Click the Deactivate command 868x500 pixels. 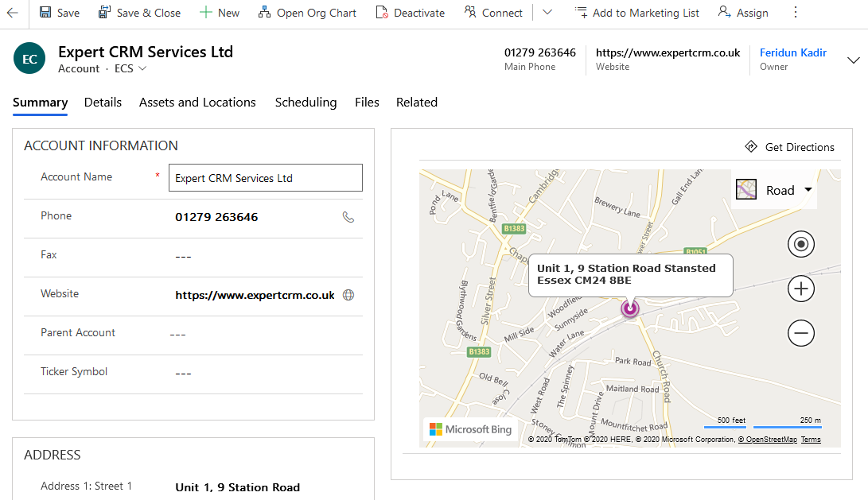[411, 13]
